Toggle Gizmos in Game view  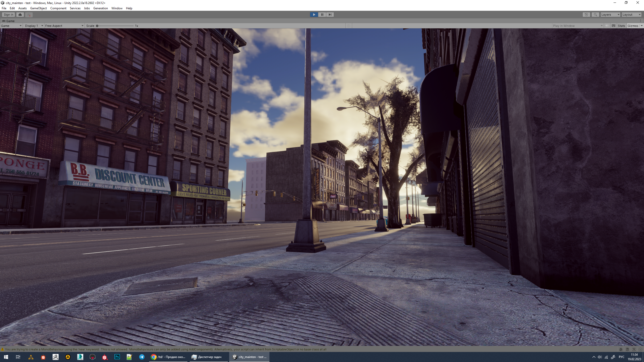(x=632, y=26)
